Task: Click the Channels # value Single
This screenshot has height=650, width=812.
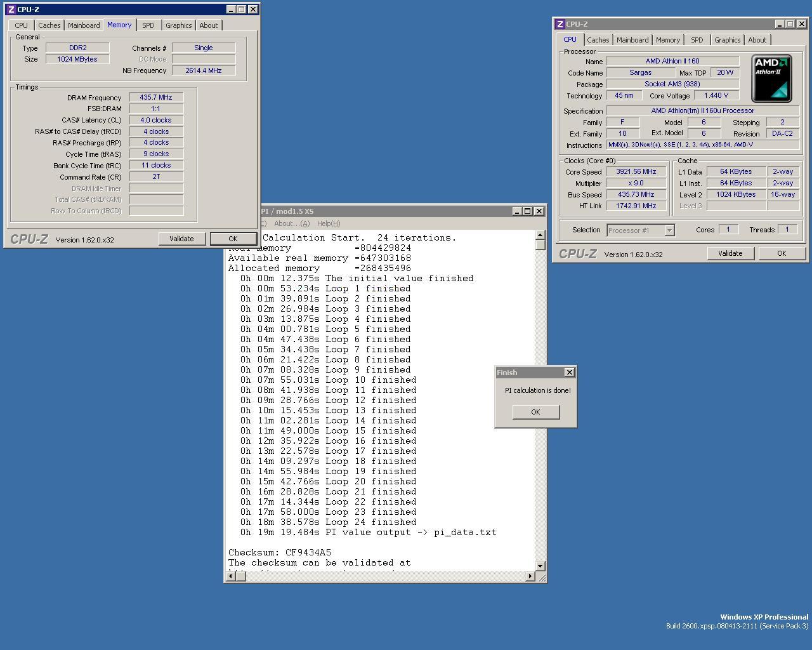Action: [204, 48]
